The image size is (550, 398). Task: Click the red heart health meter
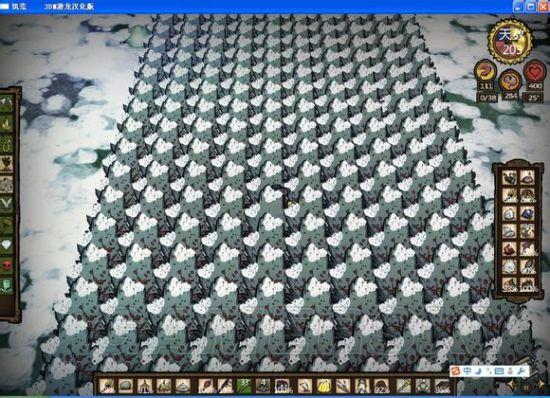coord(535,73)
